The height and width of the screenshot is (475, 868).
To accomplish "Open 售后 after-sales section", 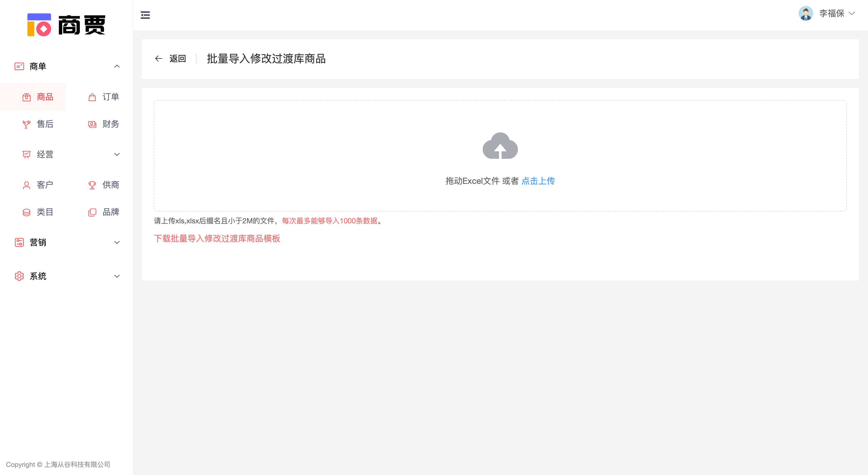I will click(38, 124).
